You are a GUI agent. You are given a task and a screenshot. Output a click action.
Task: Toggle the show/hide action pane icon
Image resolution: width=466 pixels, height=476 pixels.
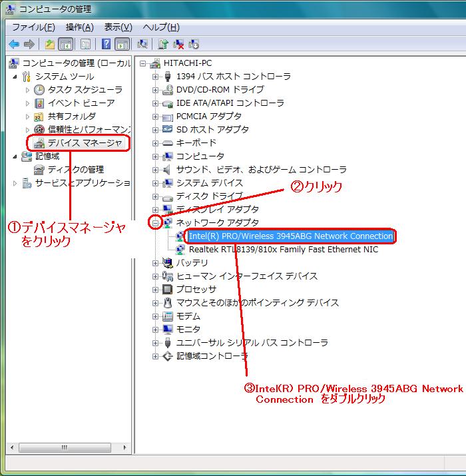(x=122, y=45)
